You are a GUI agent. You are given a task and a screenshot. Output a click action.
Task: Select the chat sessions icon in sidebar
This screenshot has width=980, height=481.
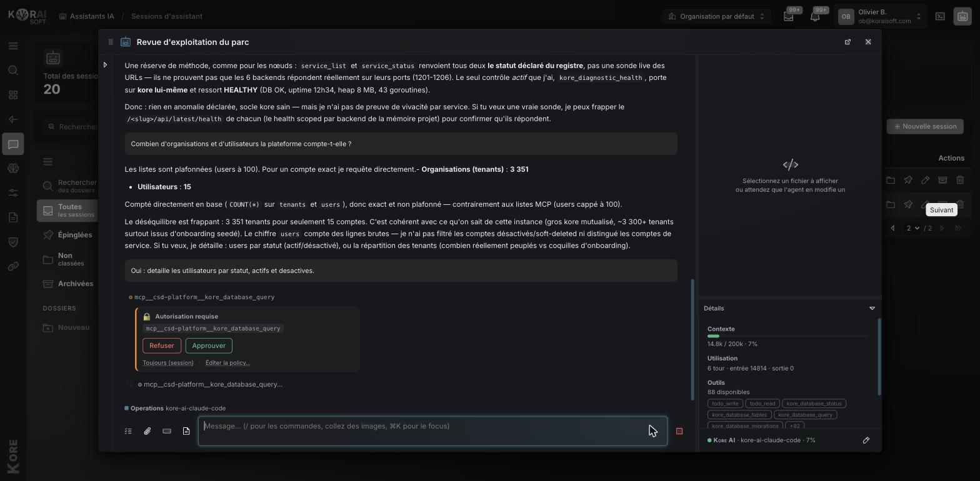13,144
